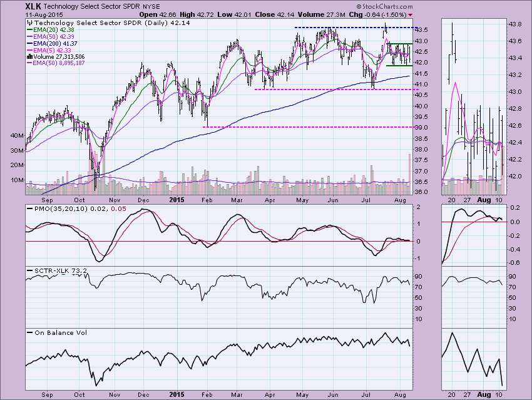Click the Technology Select Sector SPDR (Daily) legend
This screenshot has width=532, height=400.
pos(112,23)
